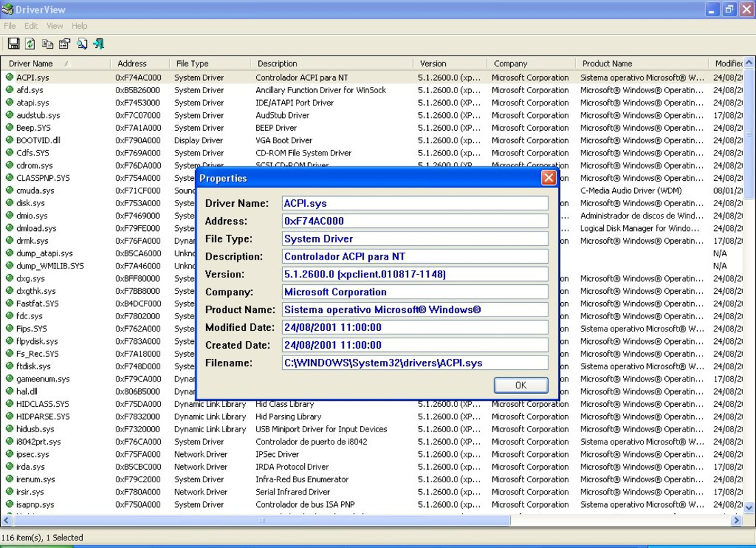The height and width of the screenshot is (548, 756).
Task: Open the File menu
Action: [x=10, y=26]
